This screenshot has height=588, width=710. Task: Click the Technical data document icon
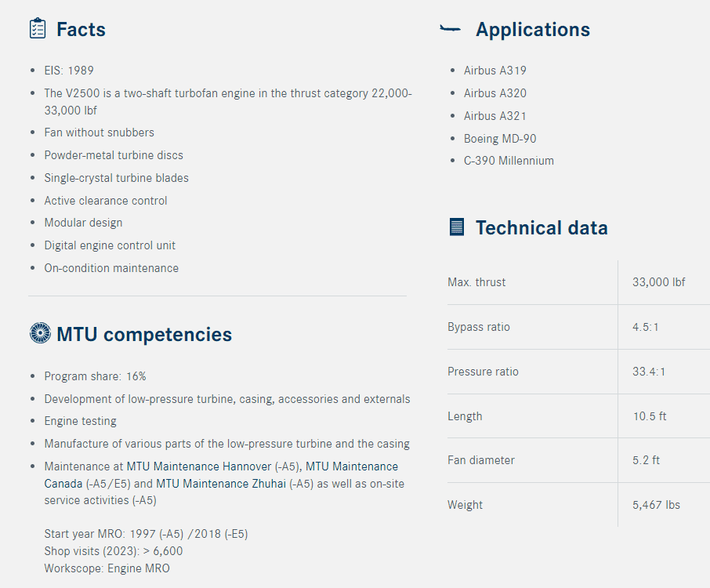click(x=456, y=227)
